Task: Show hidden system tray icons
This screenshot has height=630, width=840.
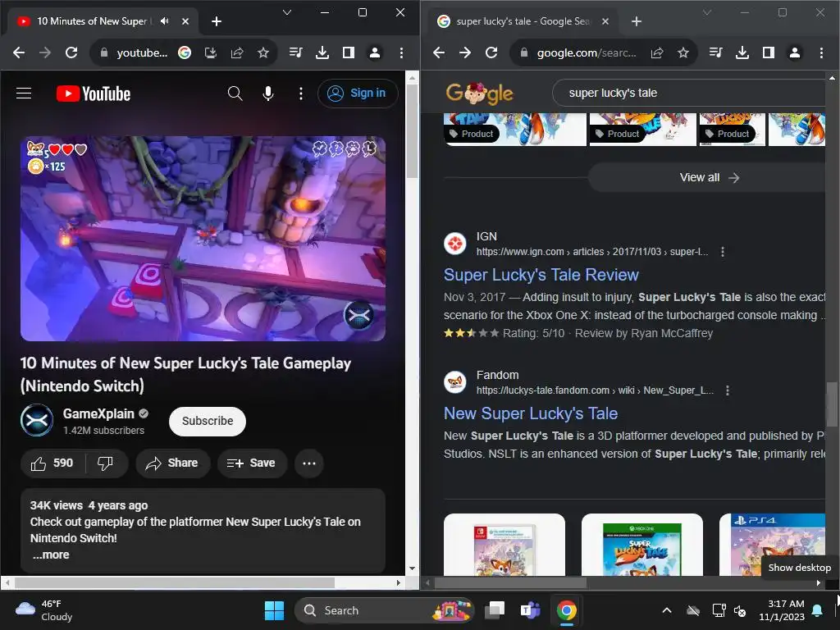Action: [x=666, y=610]
